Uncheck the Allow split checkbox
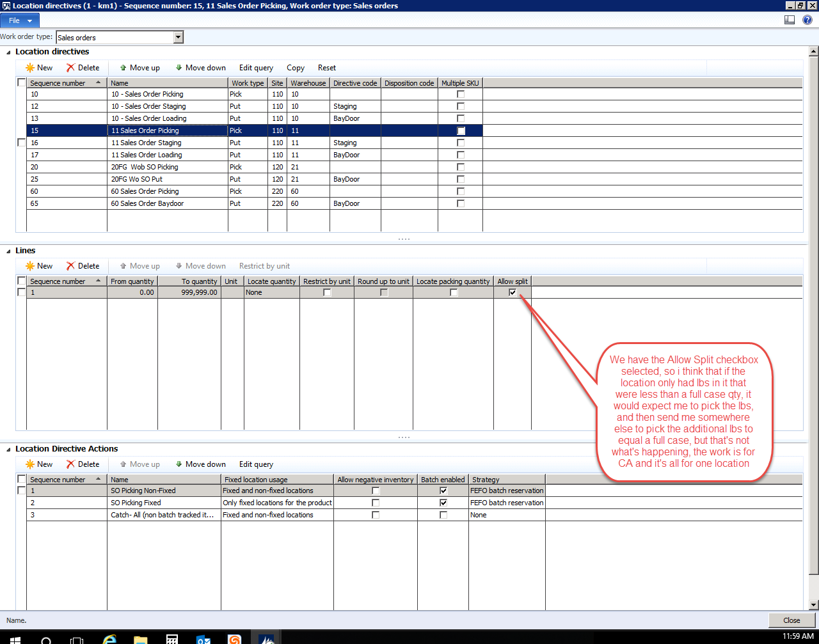The height and width of the screenshot is (644, 819). tap(513, 292)
